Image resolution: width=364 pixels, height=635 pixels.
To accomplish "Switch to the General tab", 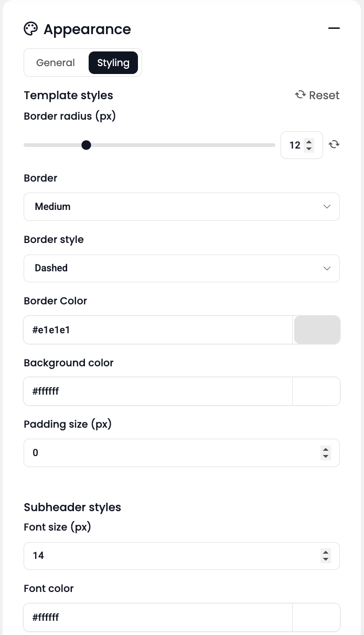I will point(56,63).
